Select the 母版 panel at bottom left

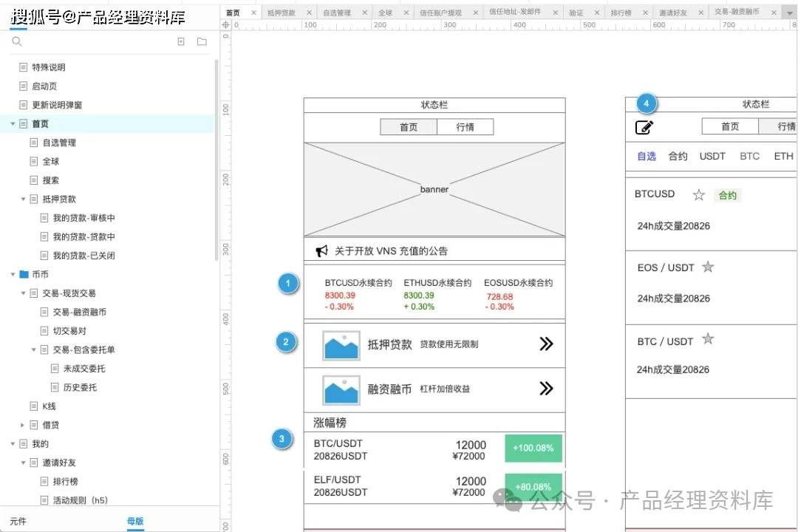(135, 522)
